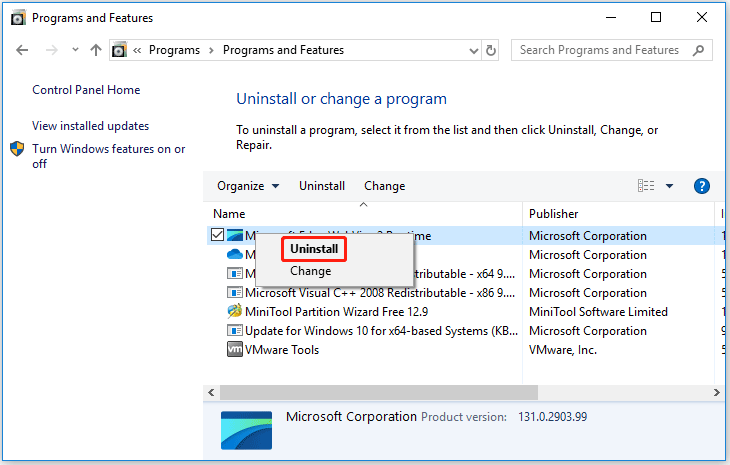Viewport: 730px width, 465px height.
Task: Click the horizontal scrollbar thumb
Action: click(x=379, y=392)
